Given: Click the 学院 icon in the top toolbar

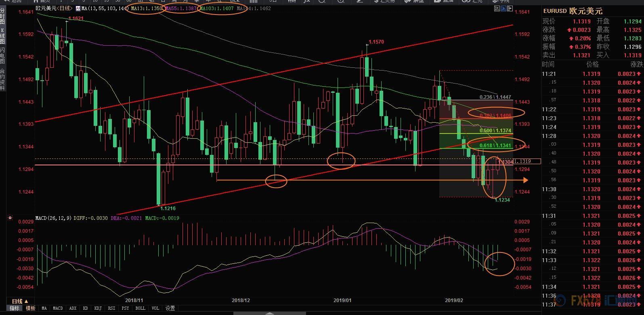Looking at the screenshot, I should (495, 1).
